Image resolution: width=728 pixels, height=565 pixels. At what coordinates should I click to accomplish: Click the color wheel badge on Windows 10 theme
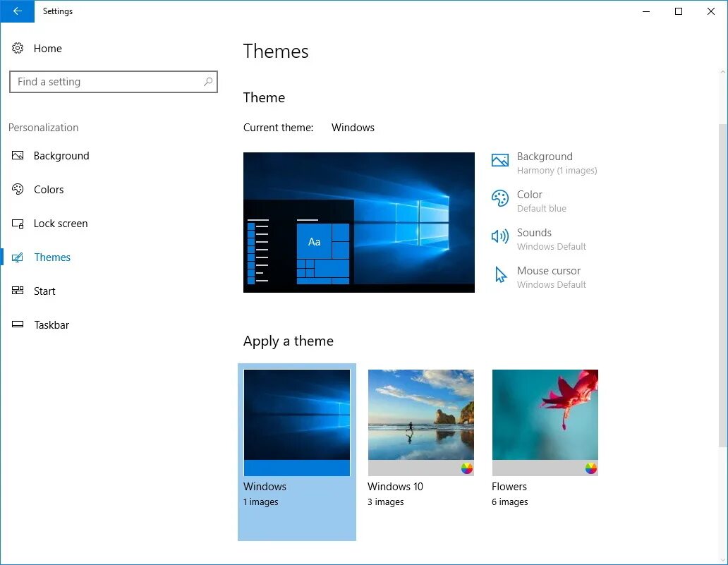[x=466, y=468]
